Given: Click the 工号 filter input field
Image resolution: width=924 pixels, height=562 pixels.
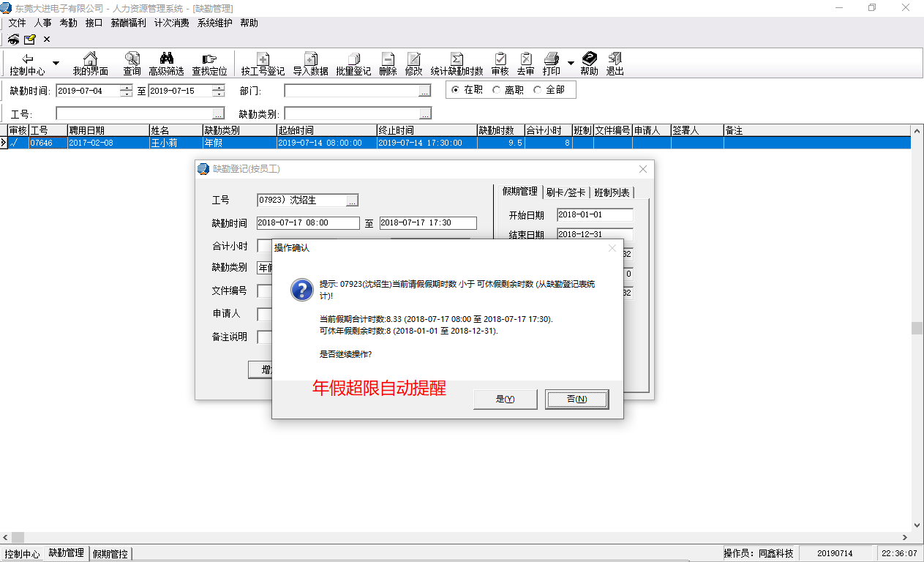Looking at the screenshot, I should pyautogui.click(x=134, y=114).
